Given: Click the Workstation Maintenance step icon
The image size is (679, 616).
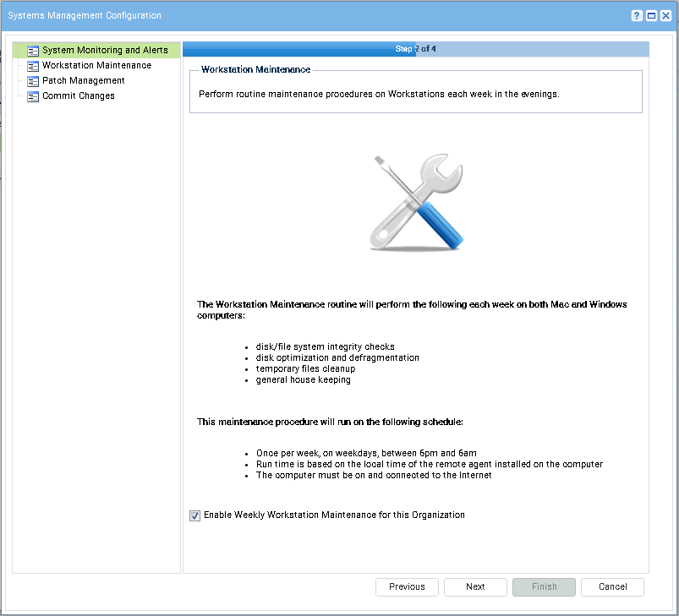Looking at the screenshot, I should pyautogui.click(x=33, y=66).
